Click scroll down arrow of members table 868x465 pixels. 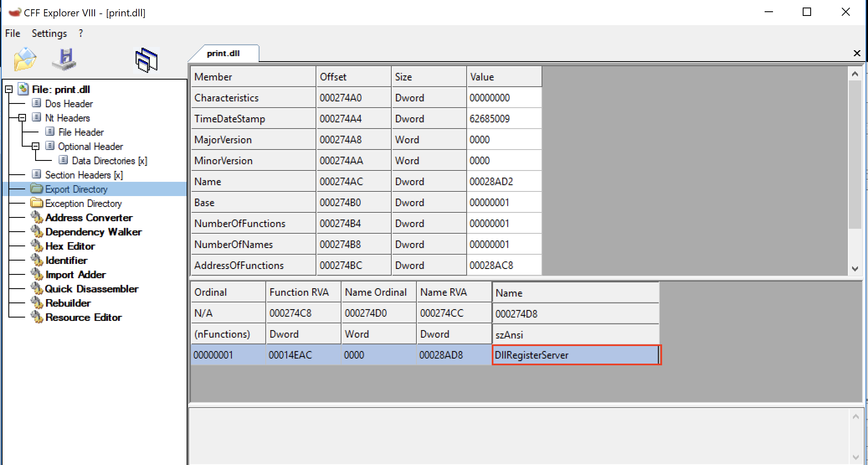tap(855, 269)
